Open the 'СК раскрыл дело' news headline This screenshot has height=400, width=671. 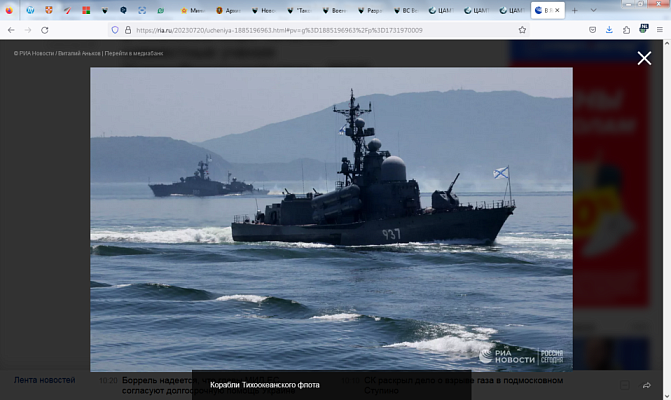coord(463,385)
